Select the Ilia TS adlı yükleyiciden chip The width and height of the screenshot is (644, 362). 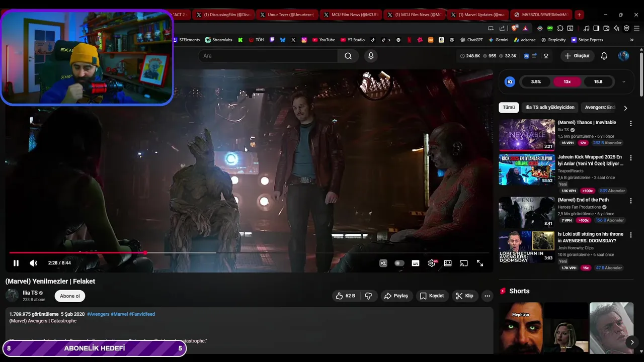click(x=550, y=108)
